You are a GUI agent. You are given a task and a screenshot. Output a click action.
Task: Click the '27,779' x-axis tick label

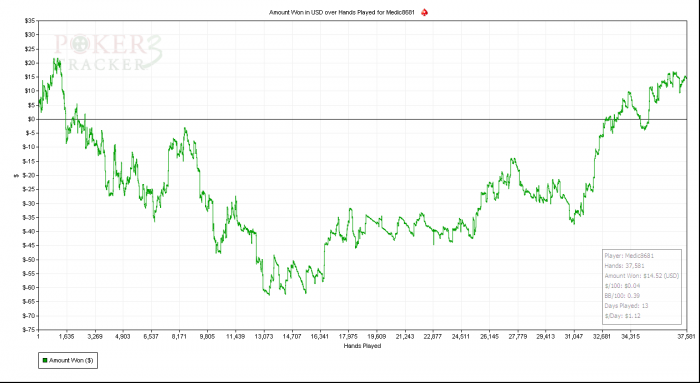pos(517,337)
